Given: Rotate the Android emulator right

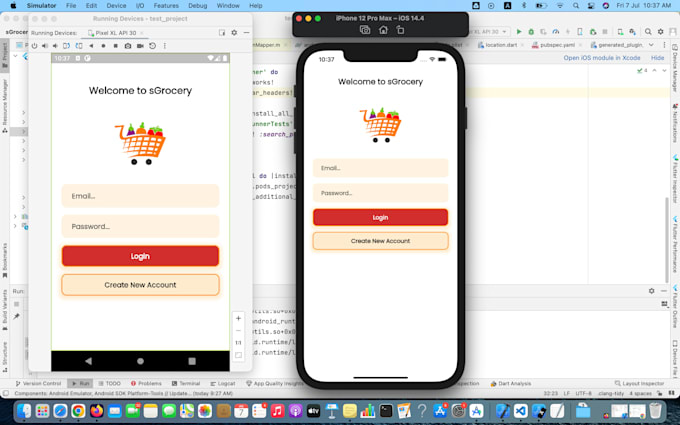Looking at the screenshot, I should [78, 46].
